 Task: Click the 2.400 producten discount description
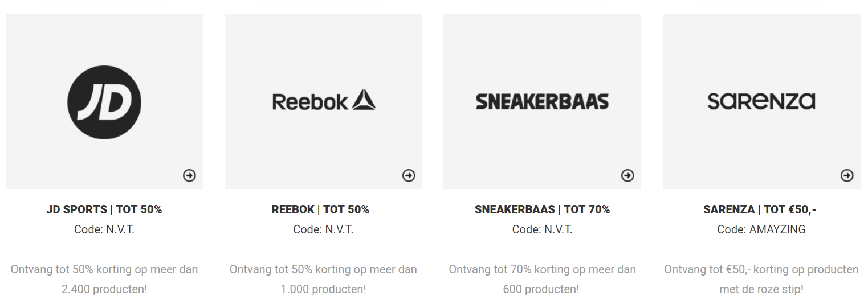(x=104, y=279)
